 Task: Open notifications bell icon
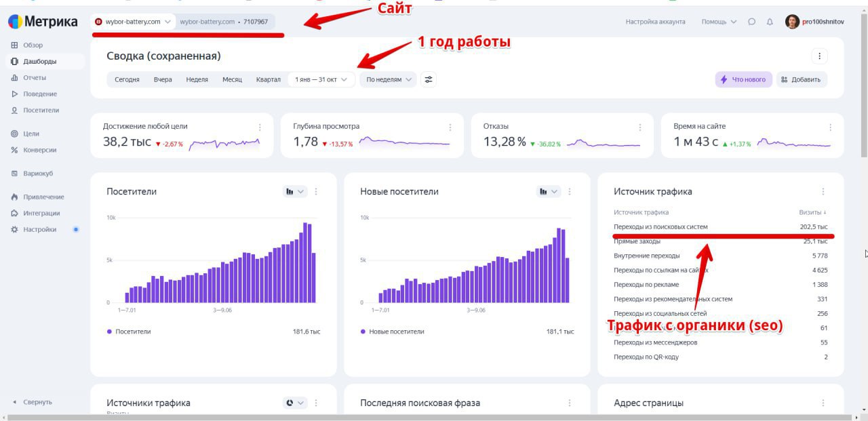(x=770, y=22)
